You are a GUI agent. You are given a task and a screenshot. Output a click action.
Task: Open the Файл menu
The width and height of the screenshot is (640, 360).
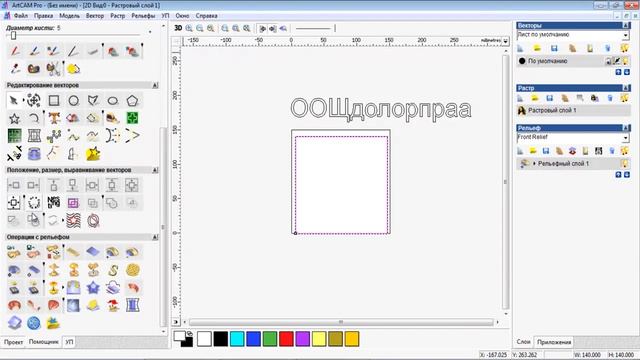(21, 16)
